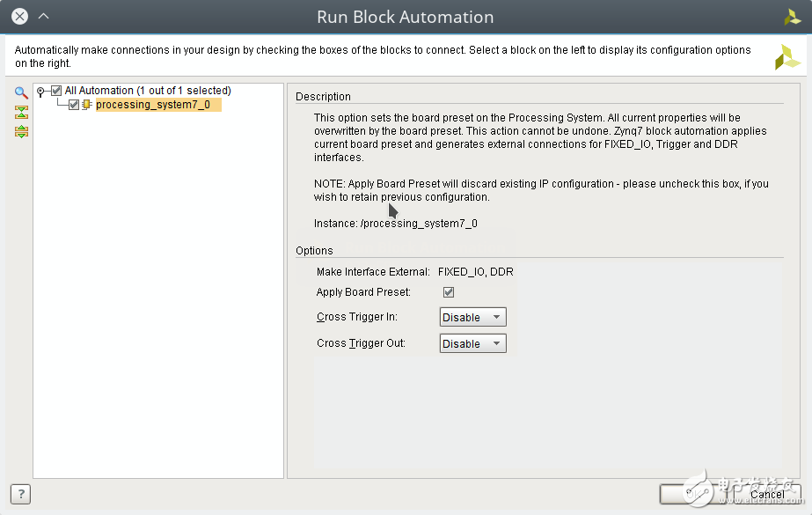
Task: Disable the Apply Board Preset checkbox
Action: 449,292
